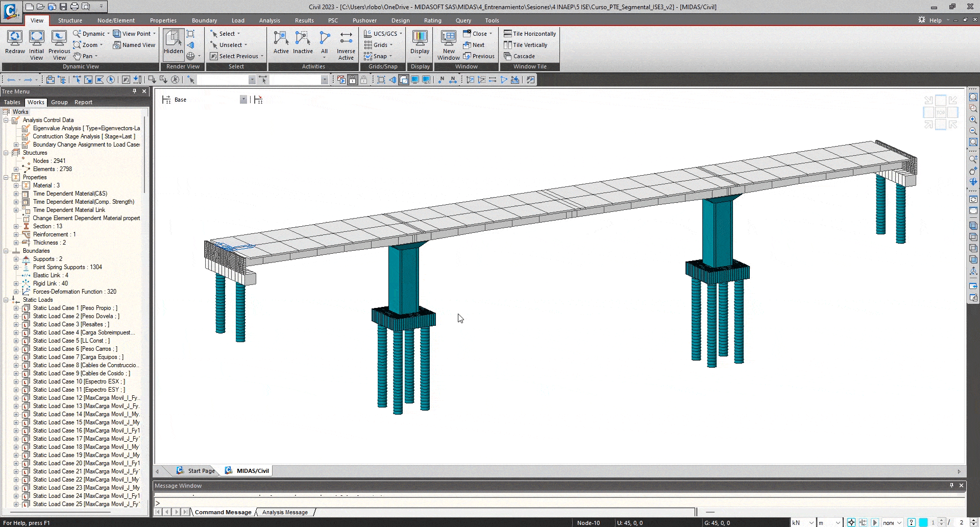Open the Grids dropdown

click(x=378, y=45)
